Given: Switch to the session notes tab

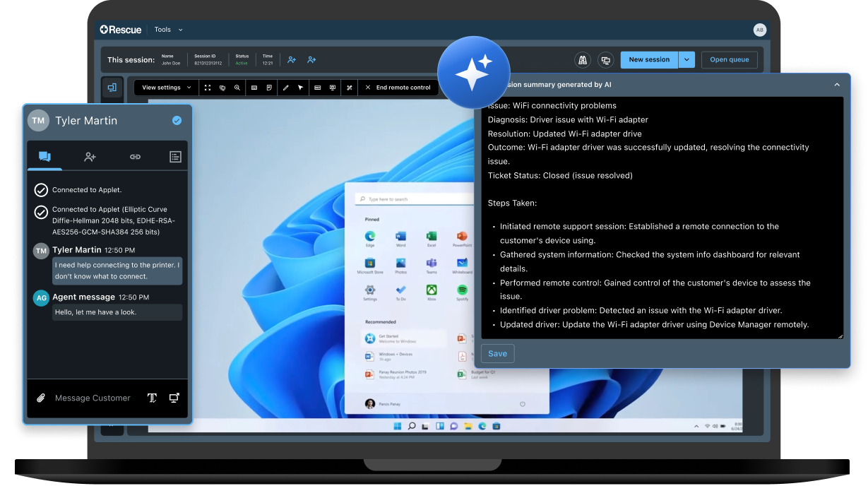Looking at the screenshot, I should (x=174, y=157).
